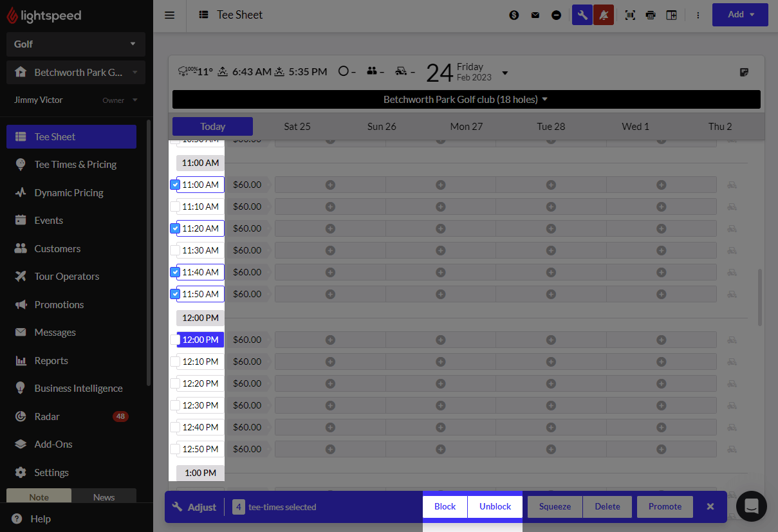Toggle the wrench adjust mode icon
Viewport: 778px width, 532px height.
tap(582, 15)
